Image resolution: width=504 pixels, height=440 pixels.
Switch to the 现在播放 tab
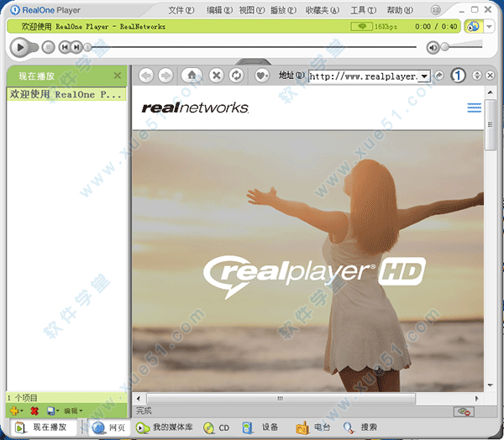pos(42,427)
